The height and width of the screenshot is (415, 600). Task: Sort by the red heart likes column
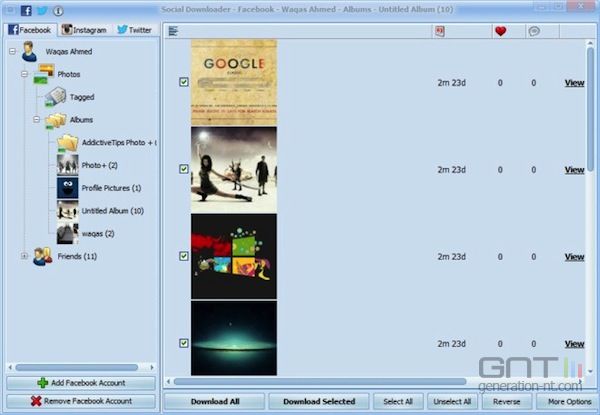pyautogui.click(x=501, y=31)
